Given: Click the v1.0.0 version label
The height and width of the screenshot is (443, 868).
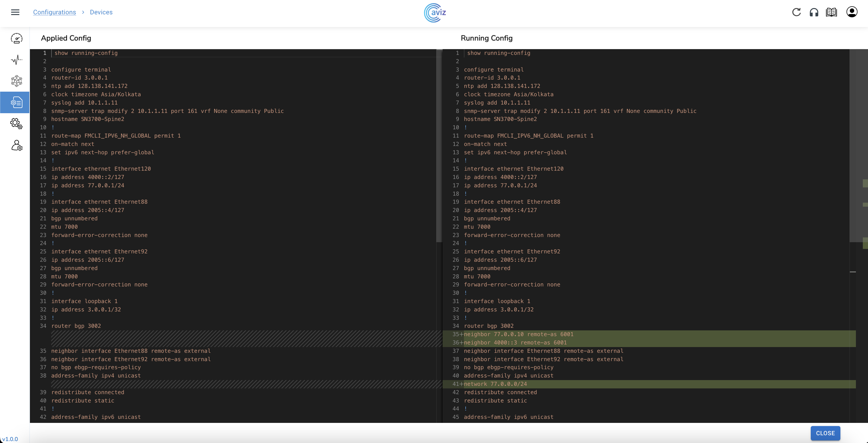Looking at the screenshot, I should 10,439.
